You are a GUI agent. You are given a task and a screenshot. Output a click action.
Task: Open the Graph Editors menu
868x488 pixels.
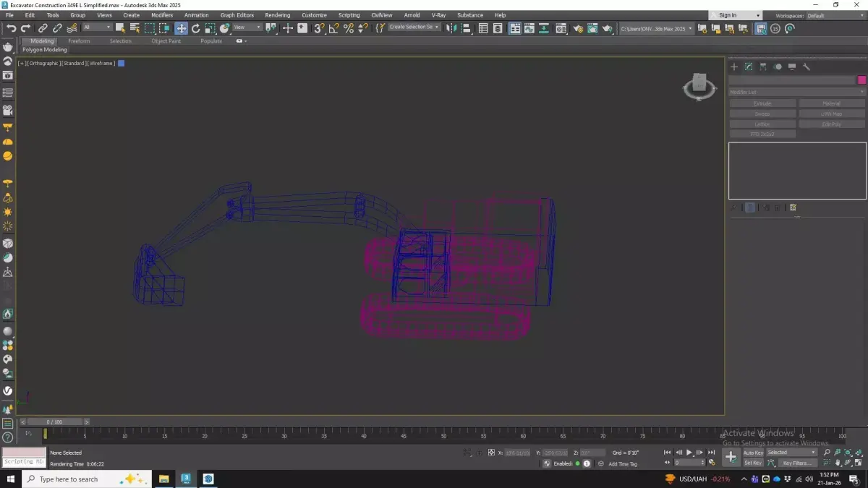237,15
